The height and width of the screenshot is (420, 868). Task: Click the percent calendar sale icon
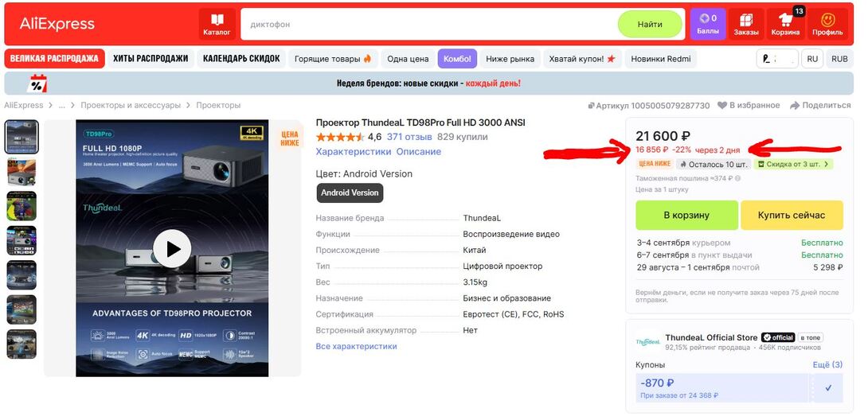(x=37, y=84)
